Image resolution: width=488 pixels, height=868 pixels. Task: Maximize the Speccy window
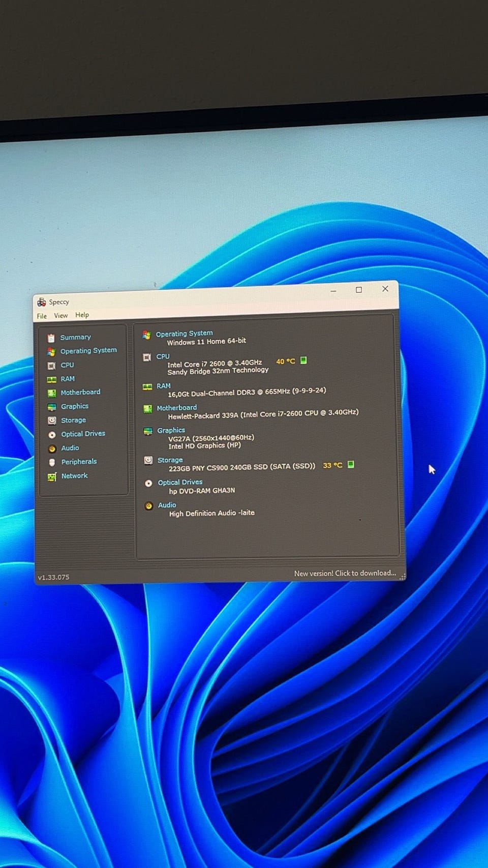pyautogui.click(x=359, y=290)
